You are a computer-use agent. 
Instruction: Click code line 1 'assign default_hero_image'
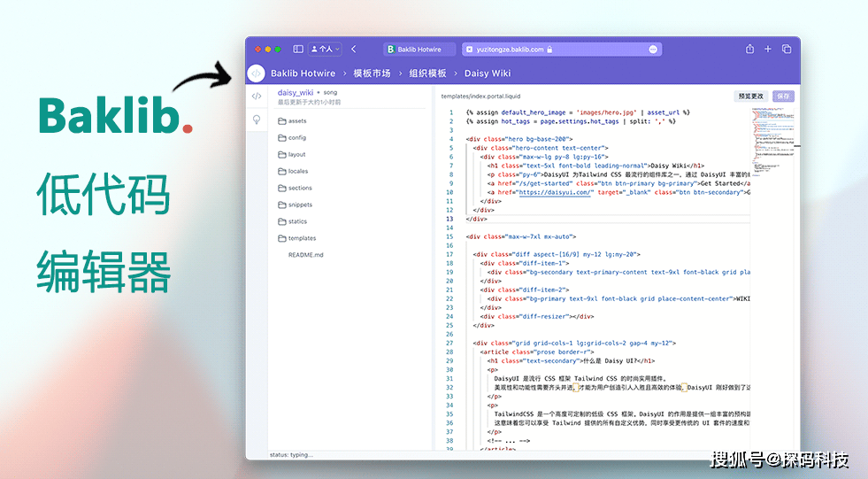click(x=578, y=112)
